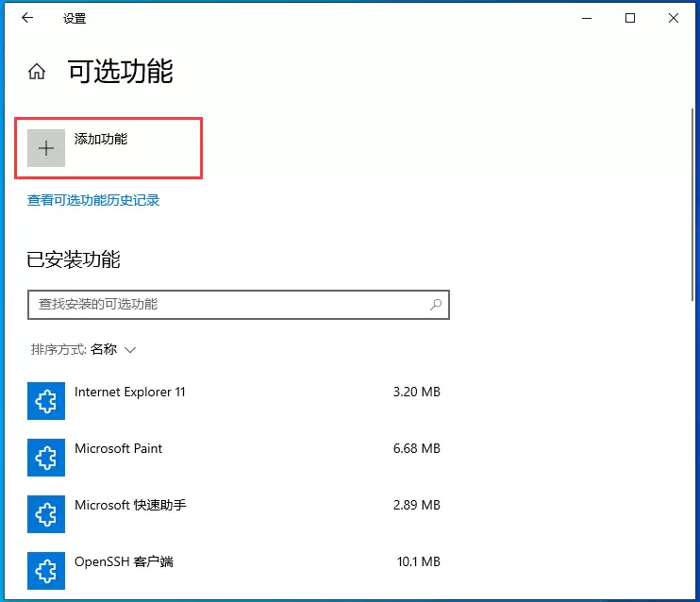700x602 pixels.
Task: Click the Internet Explorer 11 puzzle icon
Action: pos(46,401)
